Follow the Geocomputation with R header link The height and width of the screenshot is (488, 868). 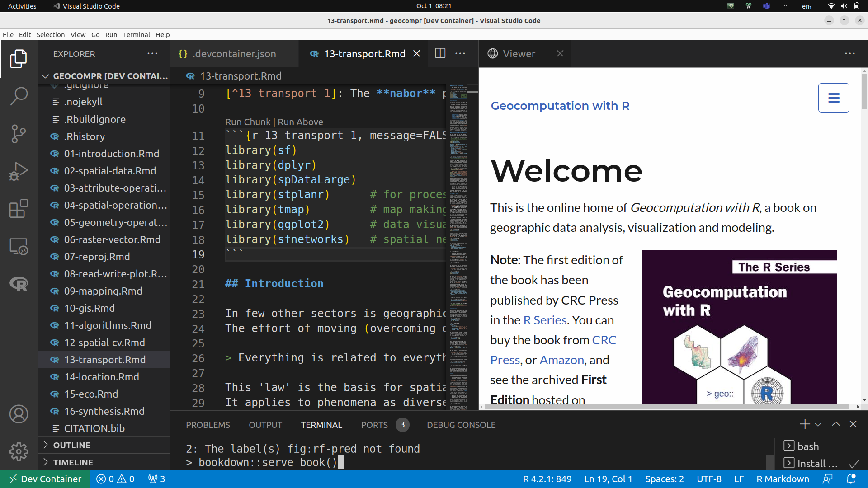[560, 106]
